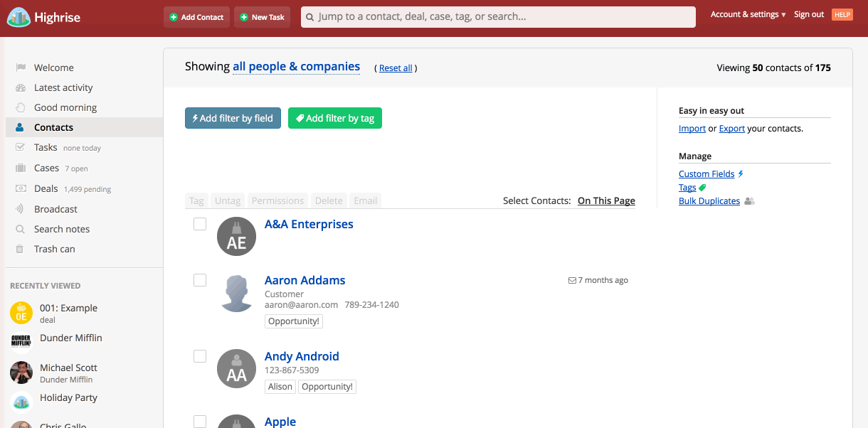Click the Permissions bulk action button
The height and width of the screenshot is (428, 868).
click(279, 200)
